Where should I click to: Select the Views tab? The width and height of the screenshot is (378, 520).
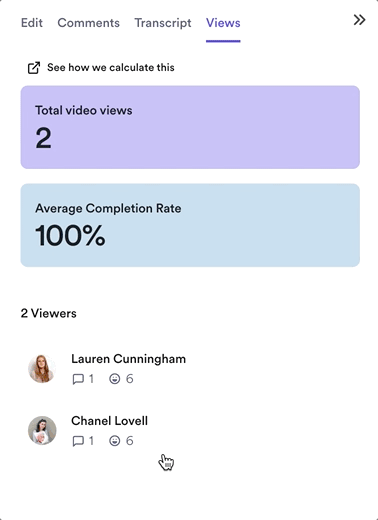[223, 23]
